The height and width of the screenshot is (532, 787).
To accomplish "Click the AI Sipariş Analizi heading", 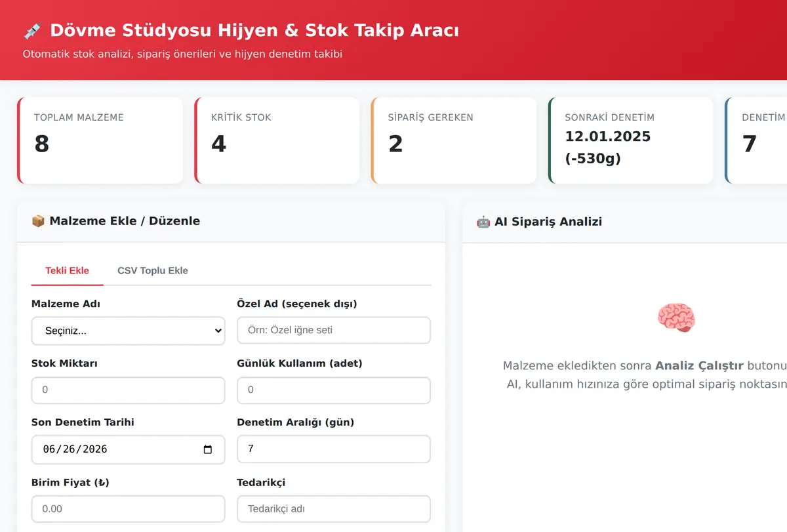I will pos(539,222).
